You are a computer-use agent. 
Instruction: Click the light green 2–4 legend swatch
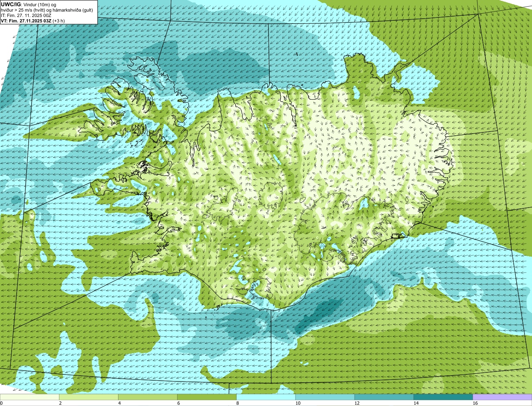pyautogui.click(x=89, y=397)
